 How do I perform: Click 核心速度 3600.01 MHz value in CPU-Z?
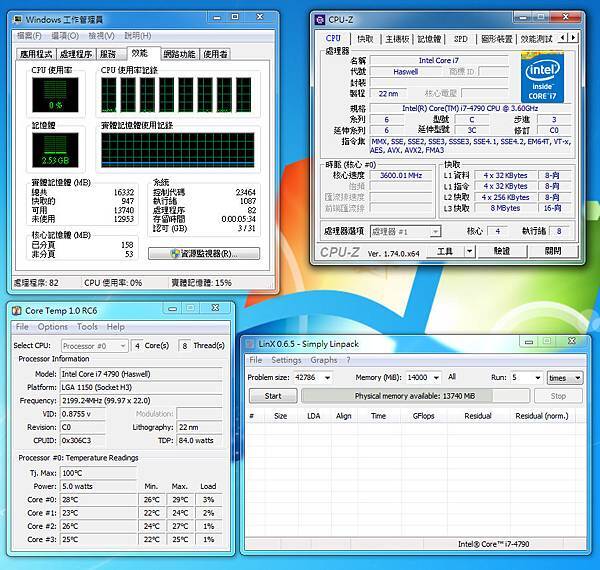(401, 176)
